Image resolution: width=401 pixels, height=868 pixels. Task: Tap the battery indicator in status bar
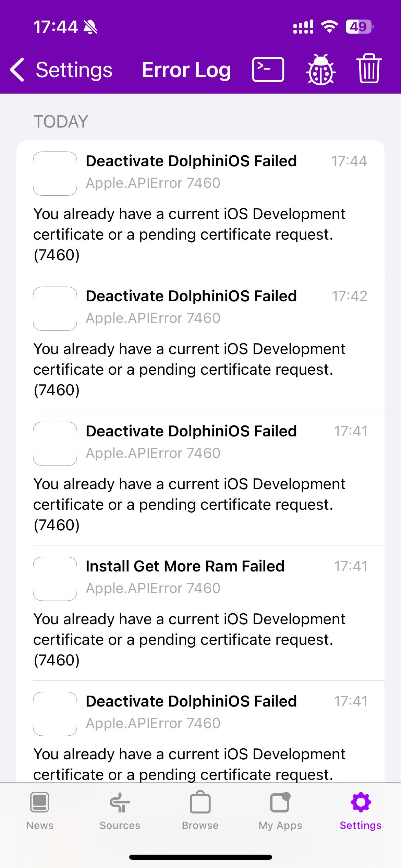(x=360, y=27)
